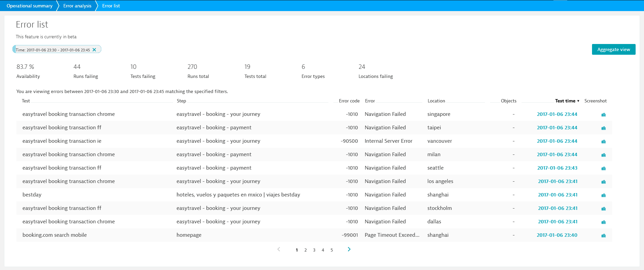Open dallas test time 23:41 link
The image size is (644, 270).
[558, 222]
